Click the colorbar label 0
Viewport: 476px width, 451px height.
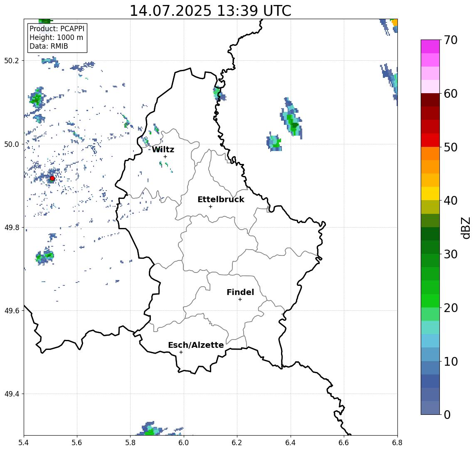447,414
